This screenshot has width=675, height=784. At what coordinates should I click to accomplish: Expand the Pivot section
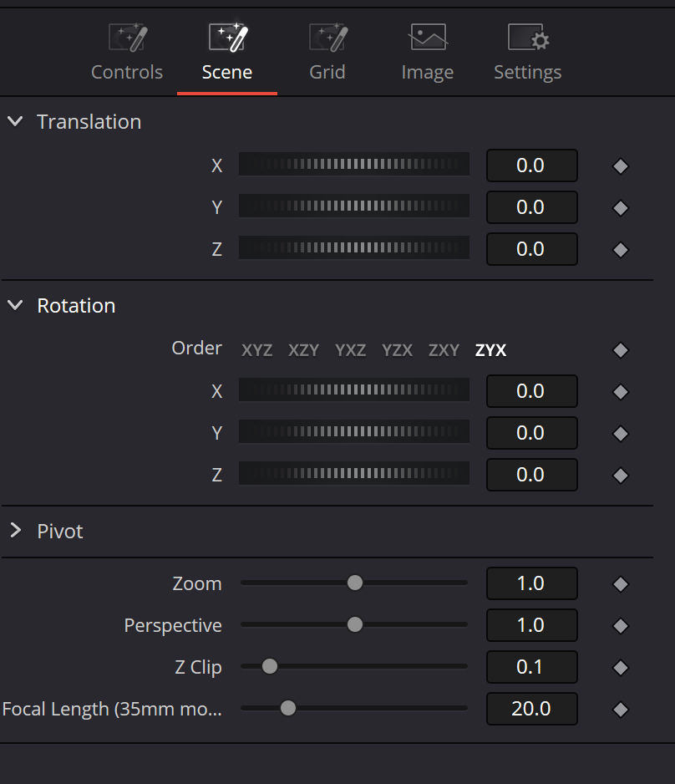[x=16, y=531]
